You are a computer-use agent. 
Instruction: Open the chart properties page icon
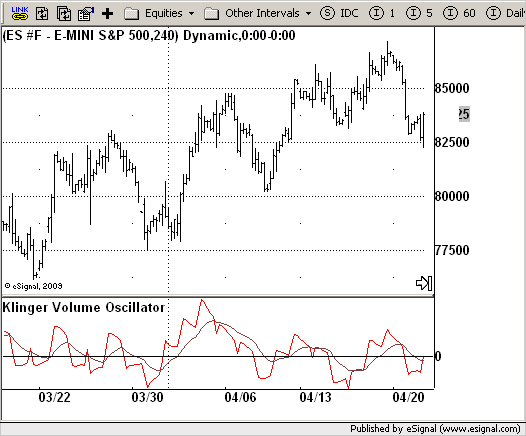click(x=86, y=13)
